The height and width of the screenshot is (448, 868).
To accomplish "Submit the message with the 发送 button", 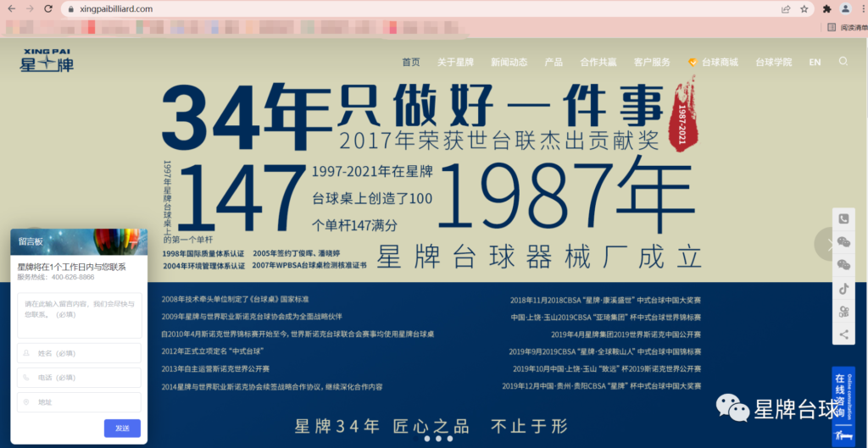I will [x=122, y=428].
